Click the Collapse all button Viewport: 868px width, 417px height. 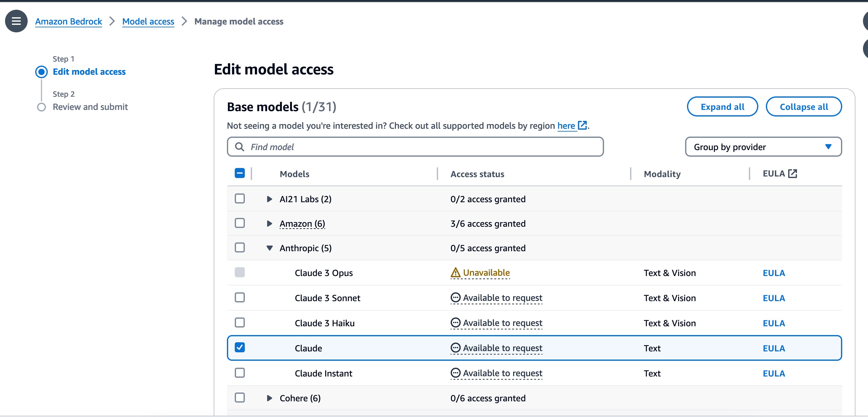point(803,107)
